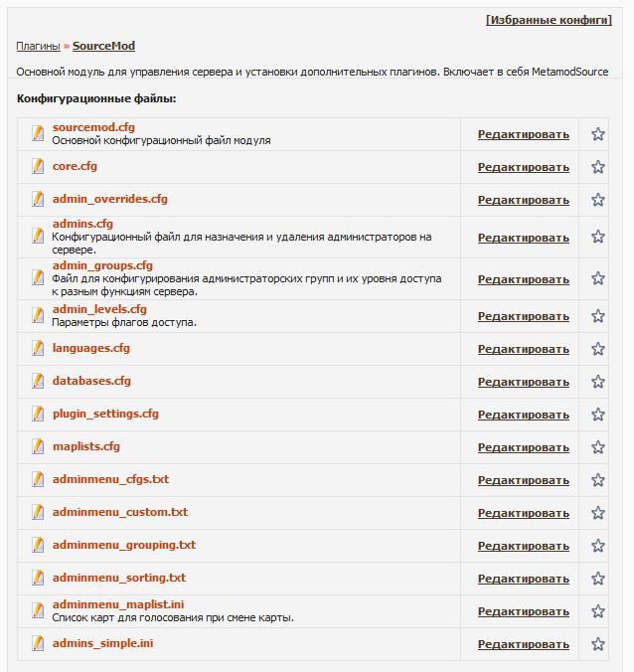This screenshot has height=672, width=634.
Task: Toggle favorite star for adminmenu_maplist.ini
Action: point(597,611)
